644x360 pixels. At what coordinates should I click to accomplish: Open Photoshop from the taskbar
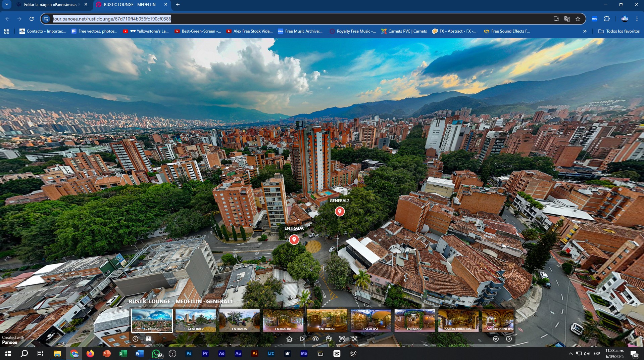click(x=189, y=354)
